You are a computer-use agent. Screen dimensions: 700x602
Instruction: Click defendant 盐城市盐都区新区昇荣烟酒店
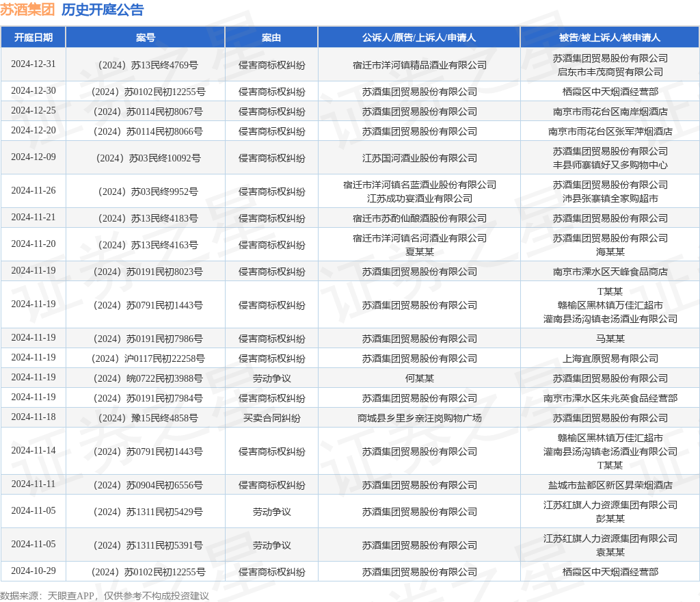610,486
